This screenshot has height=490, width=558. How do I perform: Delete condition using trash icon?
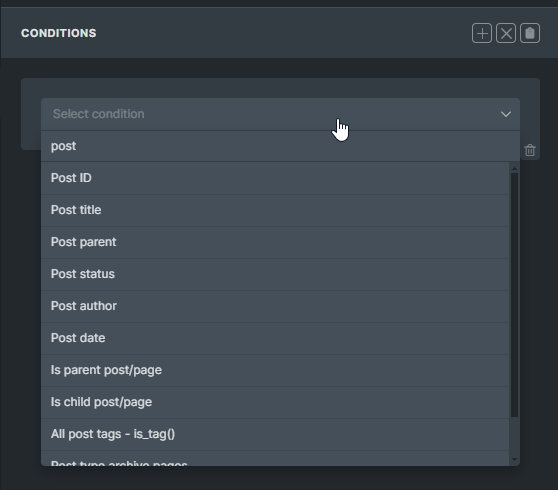click(530, 150)
